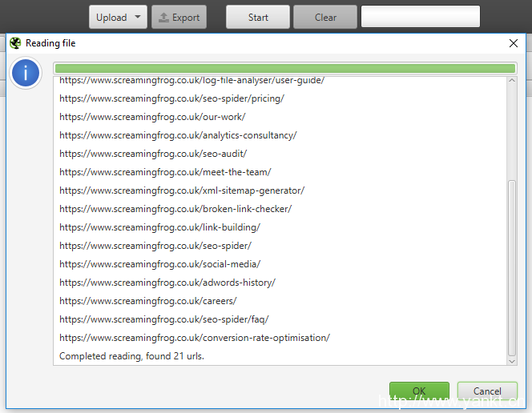Click the xml-sitemap-generator URL line
This screenshot has height=413, width=532.
182,190
